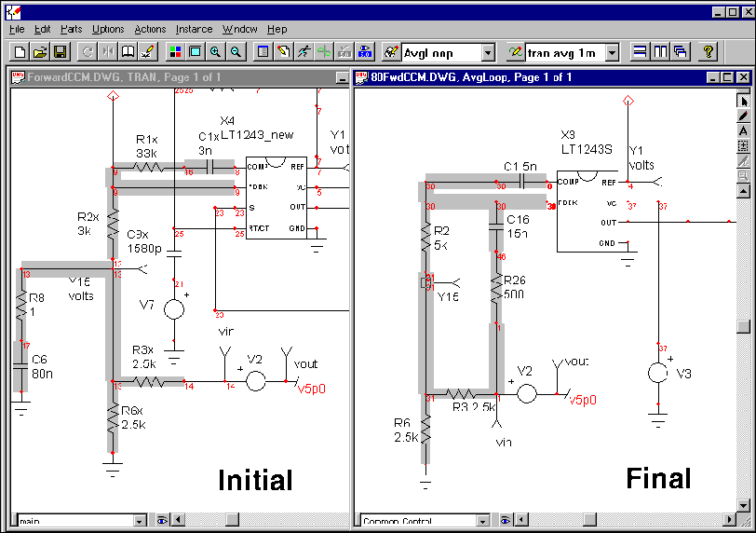This screenshot has height=533, width=756.
Task: Click the run simulation icon
Action: click(304, 52)
